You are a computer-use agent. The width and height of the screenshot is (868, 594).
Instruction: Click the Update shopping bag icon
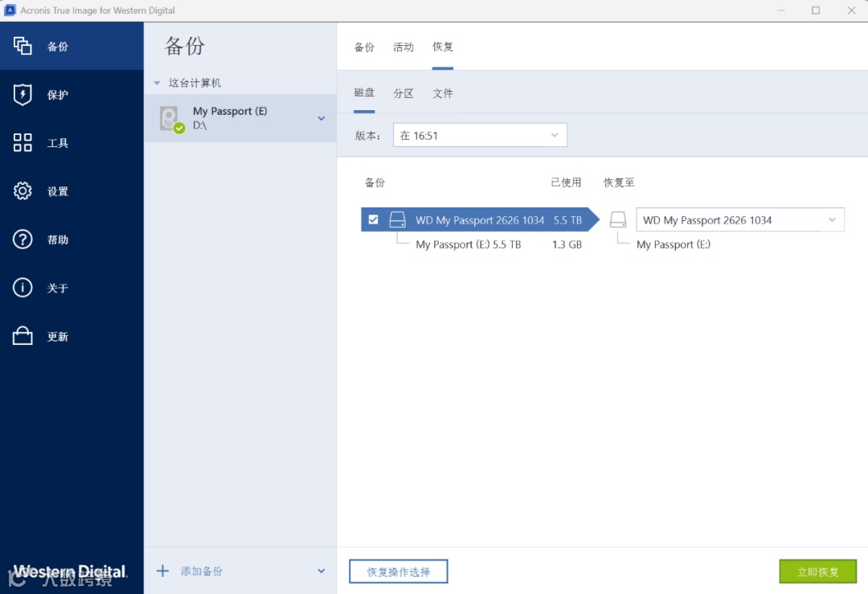[x=23, y=335]
